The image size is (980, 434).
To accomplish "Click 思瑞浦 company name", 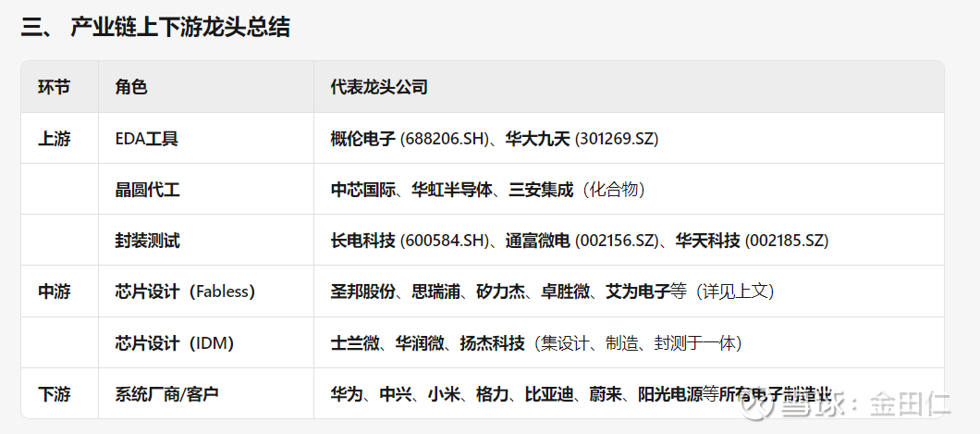I will 435,291.
